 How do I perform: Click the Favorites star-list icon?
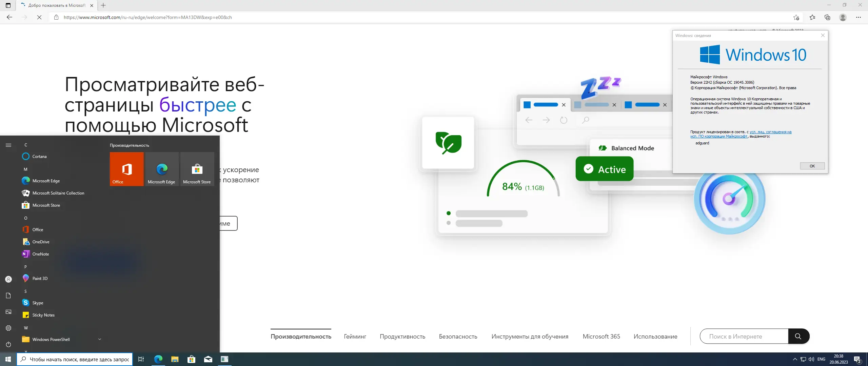pyautogui.click(x=812, y=17)
